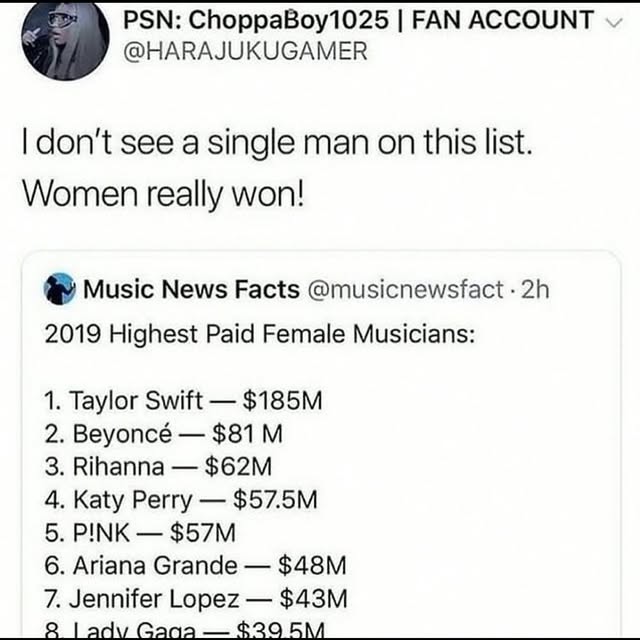Open the Music News Facts account name
This screenshot has height=640, width=640.
(x=191, y=290)
